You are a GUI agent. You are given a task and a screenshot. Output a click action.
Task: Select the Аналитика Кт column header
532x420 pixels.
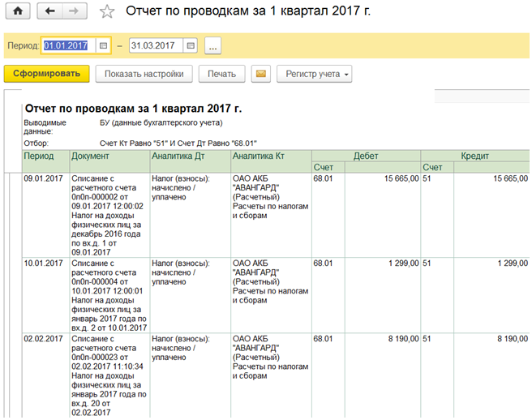(271, 161)
